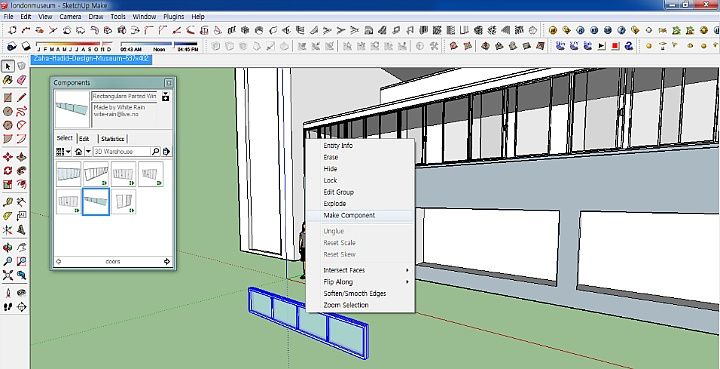Open the Details flyout menu in Components
Image resolution: width=720 pixels, height=369 pixels.
(x=166, y=151)
